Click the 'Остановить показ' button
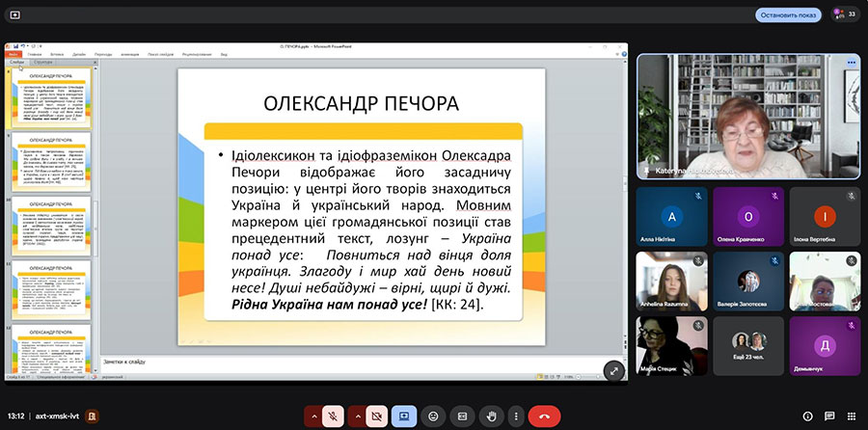The image size is (868, 430). pos(788,14)
